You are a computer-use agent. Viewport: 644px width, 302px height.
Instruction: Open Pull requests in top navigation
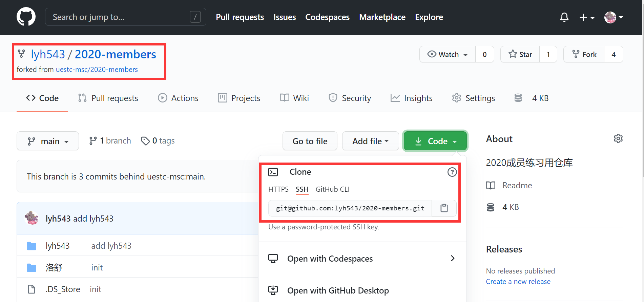click(240, 17)
